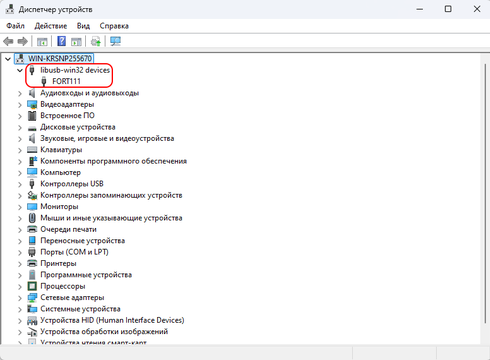Open the Вид menu
Viewport: 490px width, 360px height.
[83, 26]
